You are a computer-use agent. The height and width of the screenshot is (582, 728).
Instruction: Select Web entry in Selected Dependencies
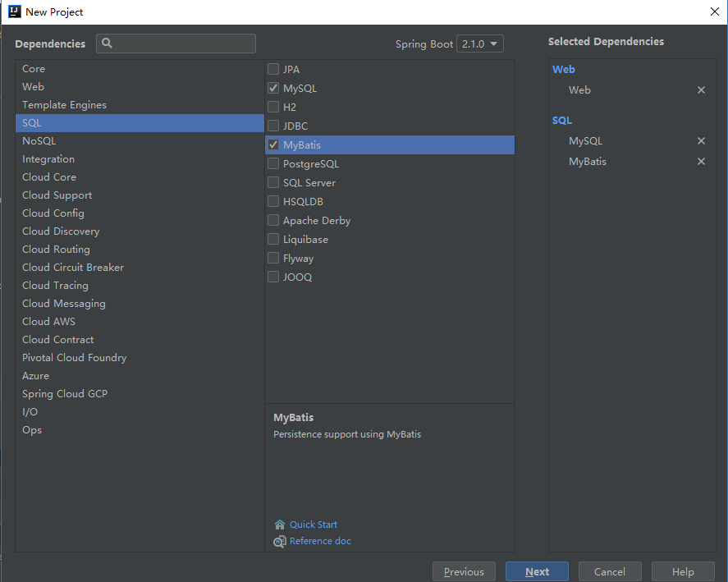580,90
